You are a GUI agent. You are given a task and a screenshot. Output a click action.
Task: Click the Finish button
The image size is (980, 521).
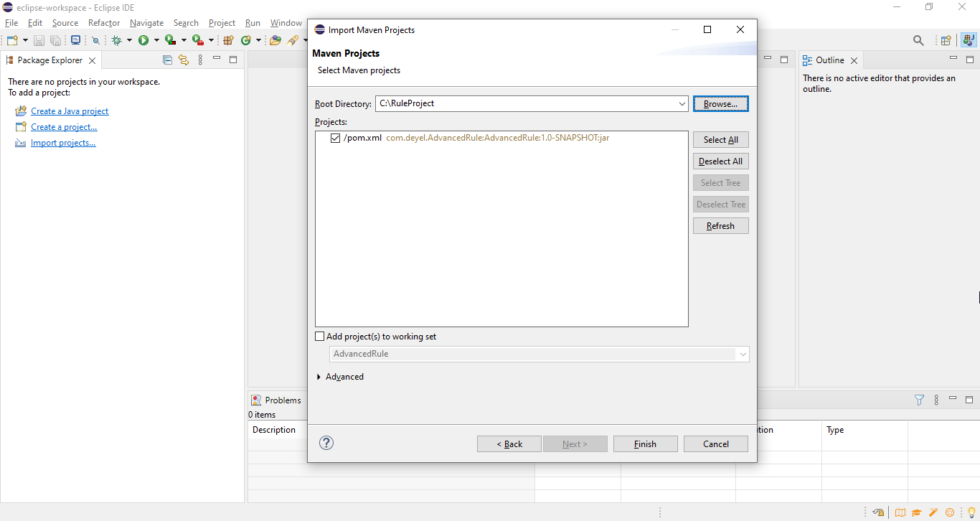645,444
